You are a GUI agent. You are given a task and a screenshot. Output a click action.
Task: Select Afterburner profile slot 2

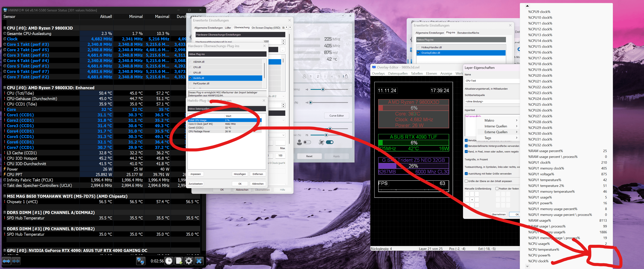[318, 77]
